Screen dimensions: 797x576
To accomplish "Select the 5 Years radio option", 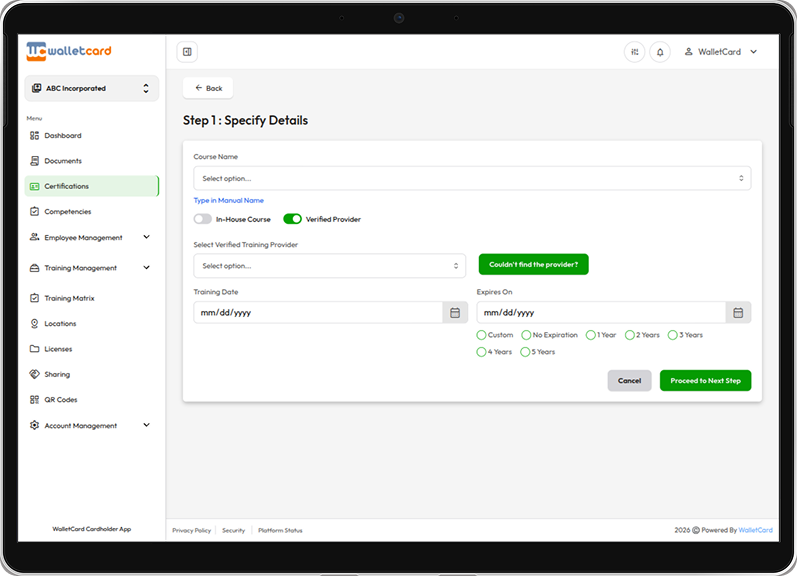I will pyautogui.click(x=525, y=352).
